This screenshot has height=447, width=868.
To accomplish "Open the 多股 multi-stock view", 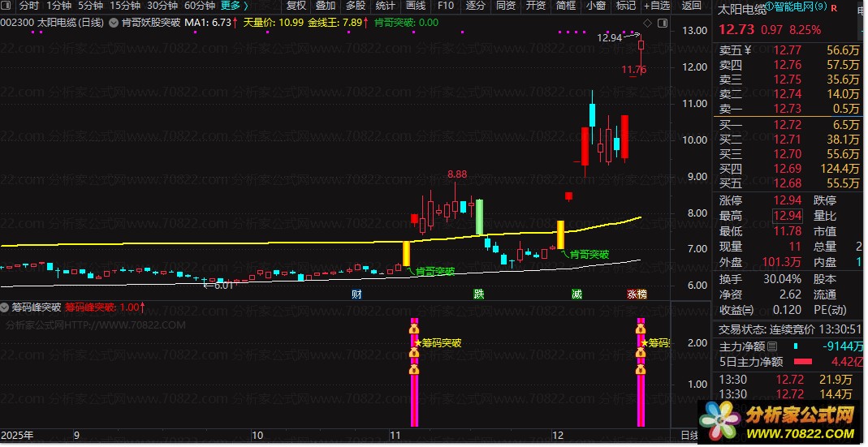I will click(x=356, y=6).
